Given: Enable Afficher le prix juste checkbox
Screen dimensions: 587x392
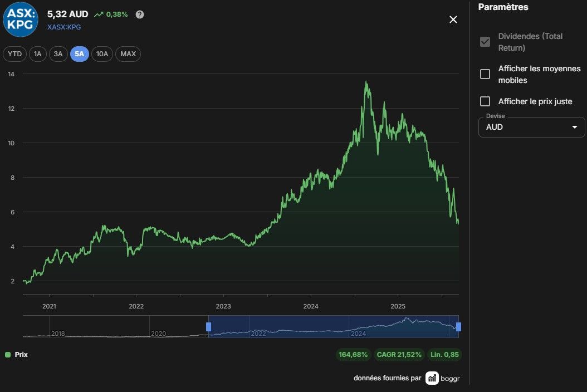Looking at the screenshot, I should coord(485,101).
